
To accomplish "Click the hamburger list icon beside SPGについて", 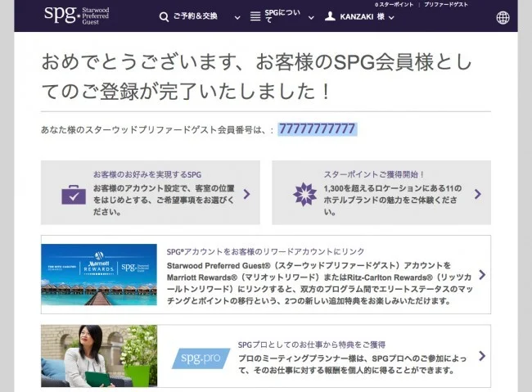I will [x=255, y=17].
